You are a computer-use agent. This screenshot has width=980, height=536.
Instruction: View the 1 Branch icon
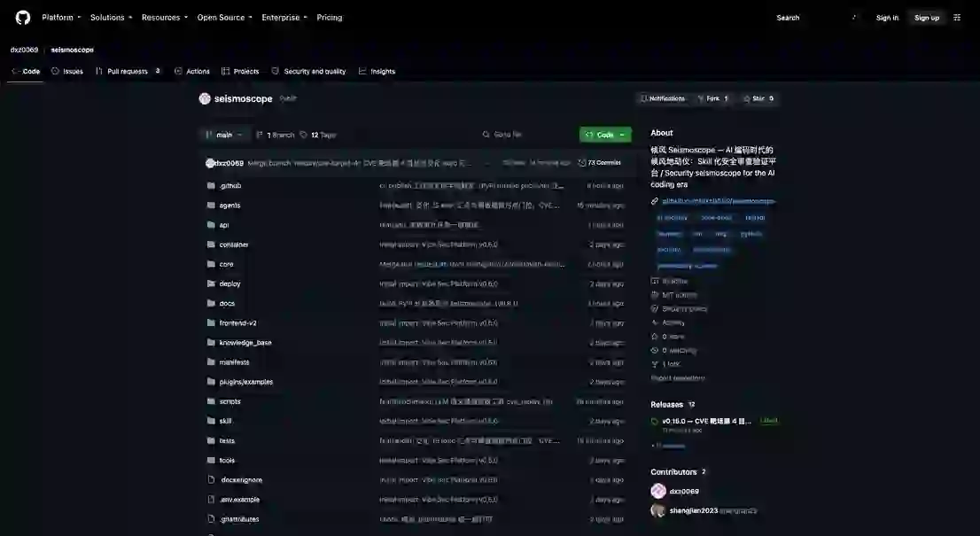[260, 135]
